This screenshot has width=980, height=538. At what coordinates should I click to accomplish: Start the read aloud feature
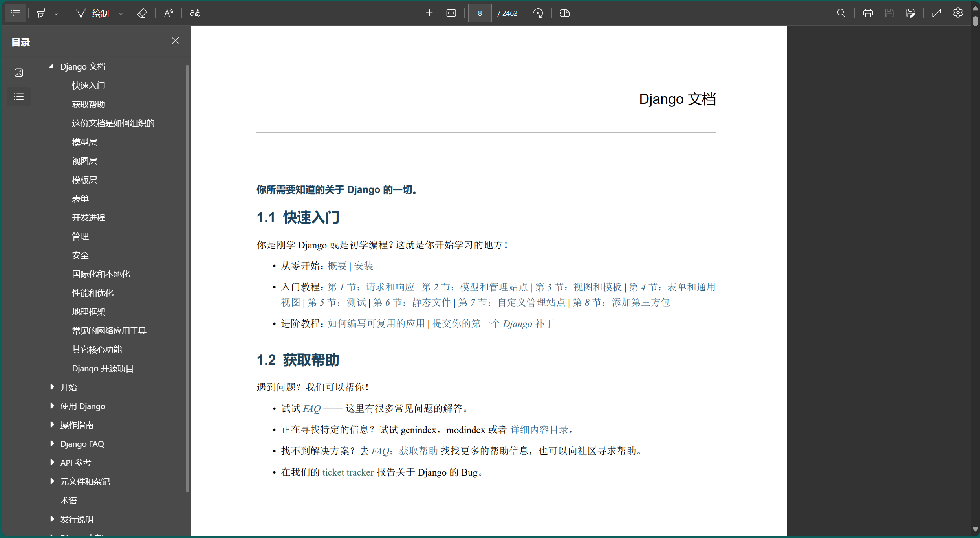pyautogui.click(x=168, y=13)
